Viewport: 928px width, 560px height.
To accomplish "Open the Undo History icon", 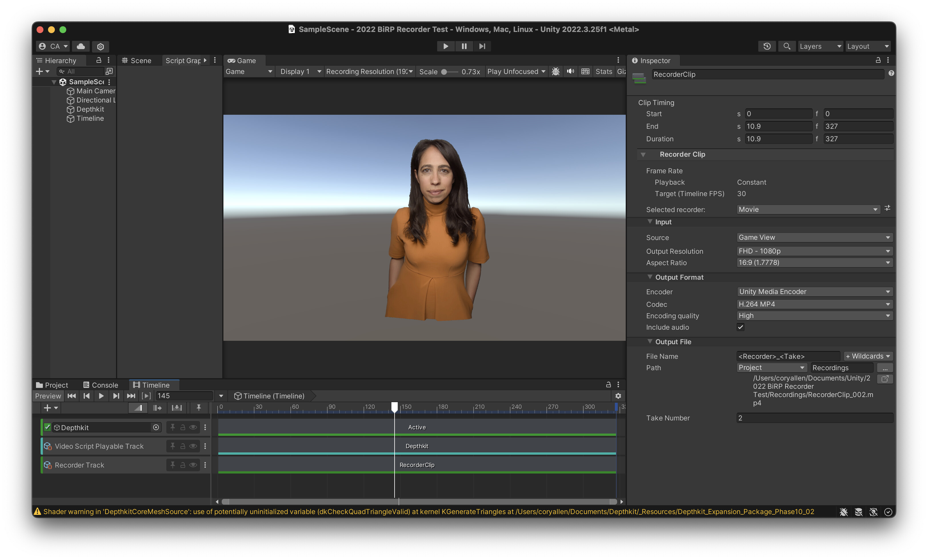I will (767, 46).
